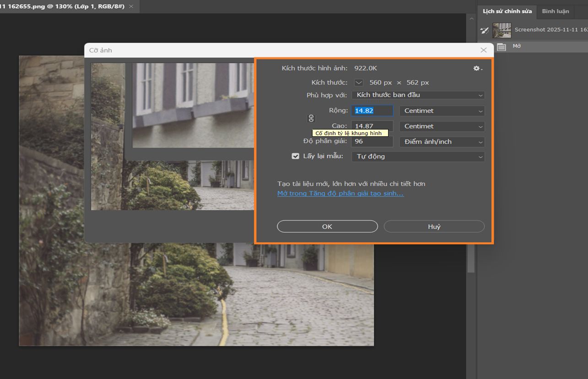Click the Rộng width input field
588x379 pixels.
point(372,111)
